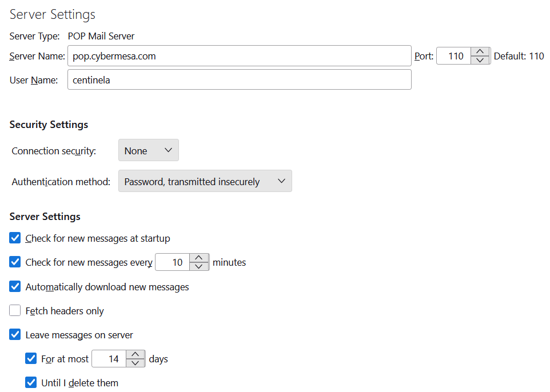The height and width of the screenshot is (392, 550).
Task: Decrease days to leave messages on server
Action: coord(135,363)
